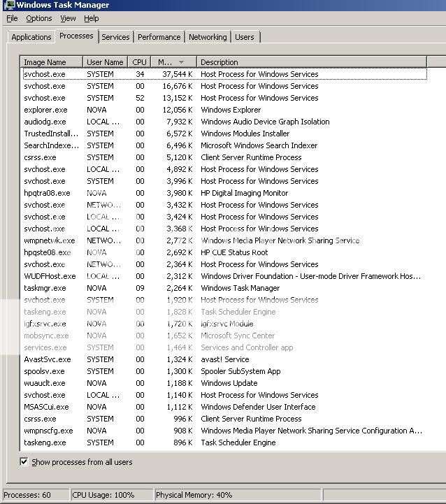Select csrss.exe using 5,120 K
This screenshot has height=504, width=446.
tap(225, 157)
